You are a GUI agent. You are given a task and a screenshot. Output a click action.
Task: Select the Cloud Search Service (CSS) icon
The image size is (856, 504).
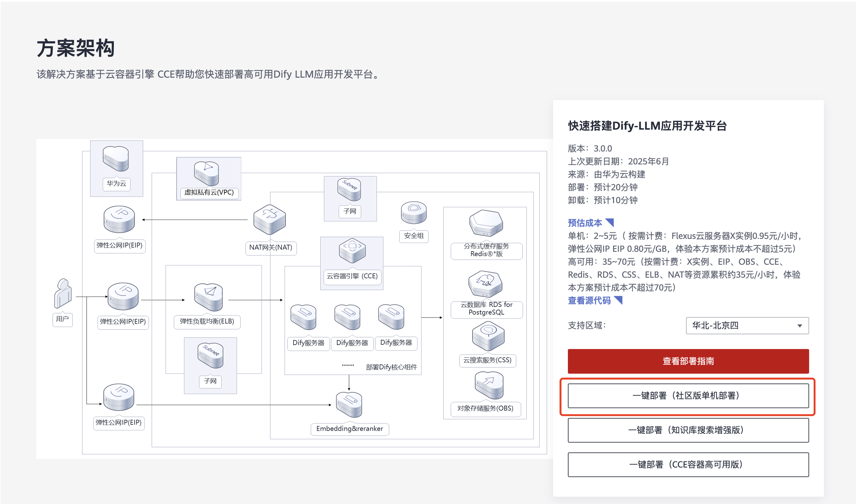(488, 336)
